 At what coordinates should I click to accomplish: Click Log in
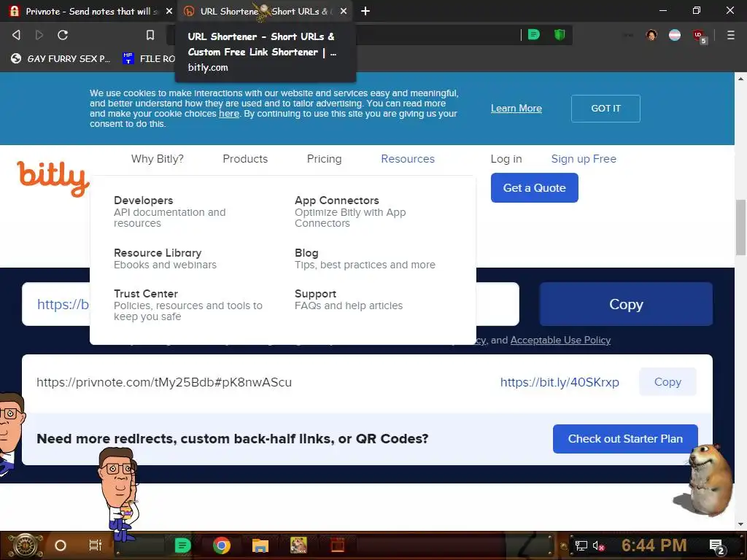coord(506,159)
